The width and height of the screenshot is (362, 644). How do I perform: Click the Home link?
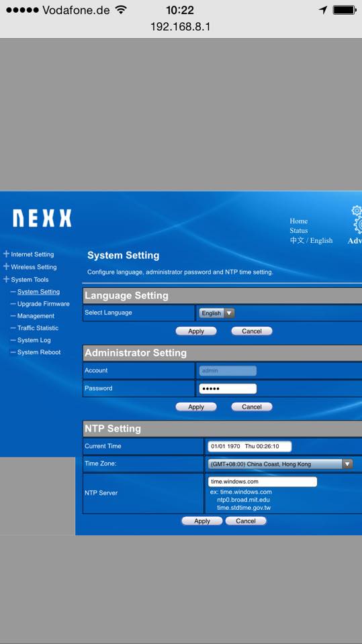[x=298, y=221]
